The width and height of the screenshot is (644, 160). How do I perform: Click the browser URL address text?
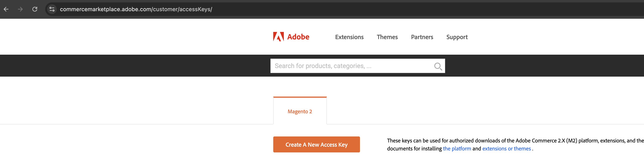tap(136, 9)
